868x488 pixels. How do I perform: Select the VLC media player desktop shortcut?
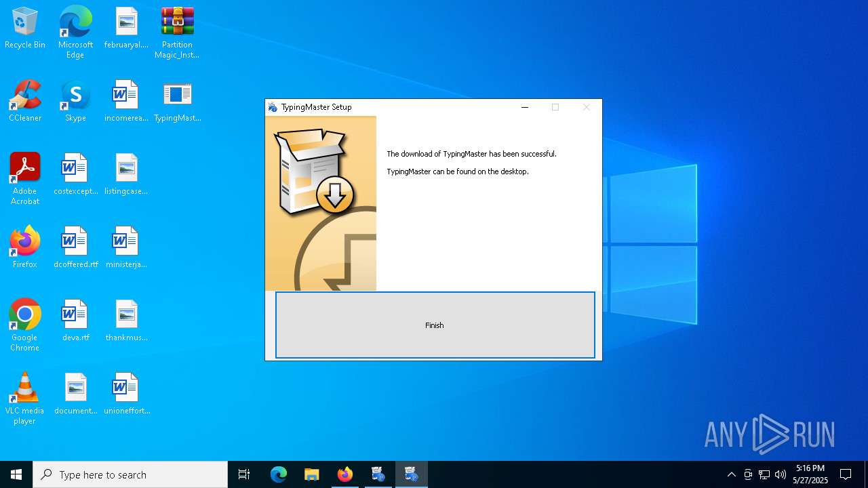coord(25,398)
